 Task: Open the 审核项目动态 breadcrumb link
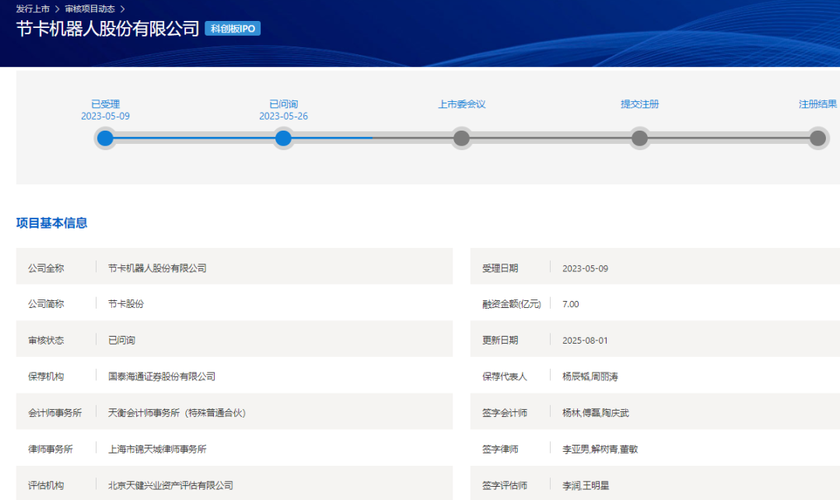tap(89, 9)
